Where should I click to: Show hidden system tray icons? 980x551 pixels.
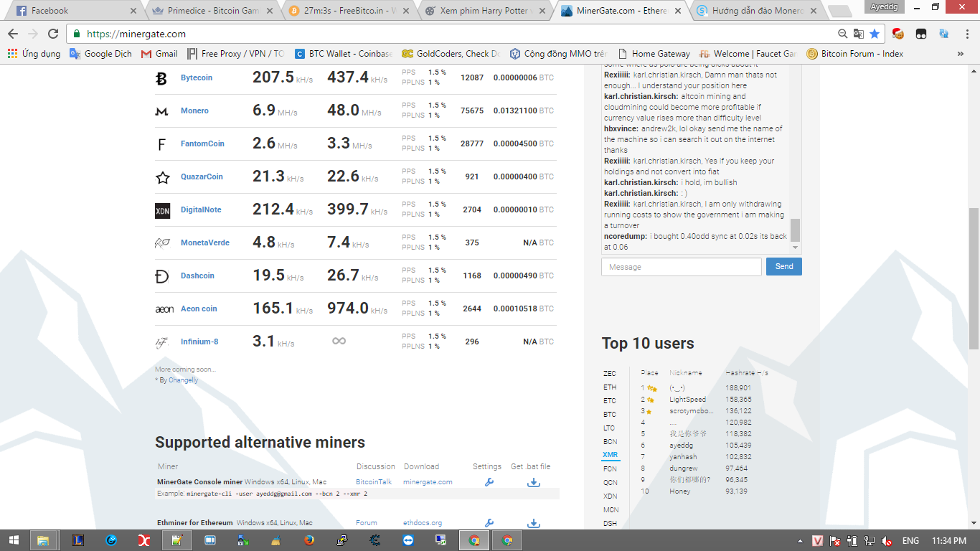pos(801,541)
